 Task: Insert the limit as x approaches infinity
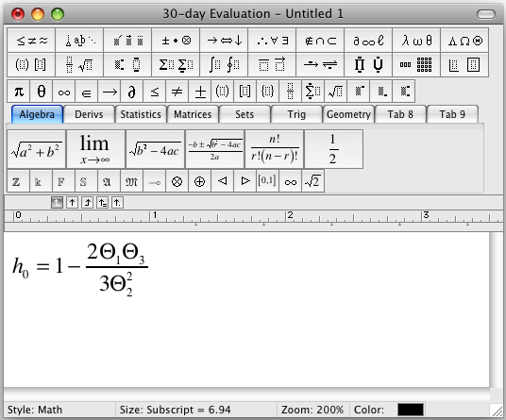96,149
